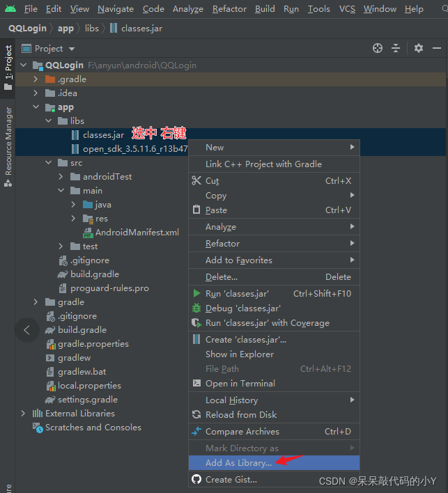Click the orange .gradle folder icon
This screenshot has height=493, width=448.
coord(50,79)
